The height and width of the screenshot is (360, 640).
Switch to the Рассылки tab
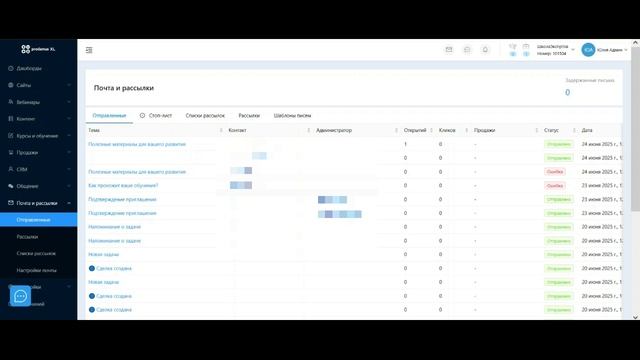pos(249,116)
